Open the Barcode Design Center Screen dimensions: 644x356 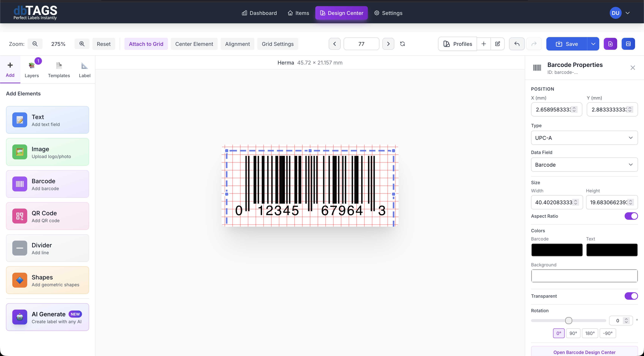click(584, 352)
